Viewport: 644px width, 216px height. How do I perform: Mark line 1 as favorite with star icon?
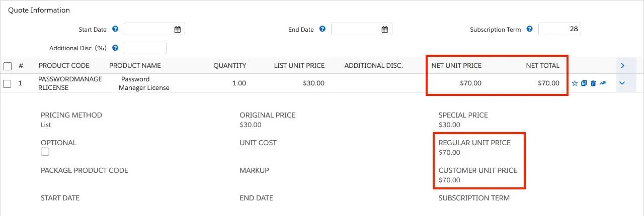tap(575, 83)
